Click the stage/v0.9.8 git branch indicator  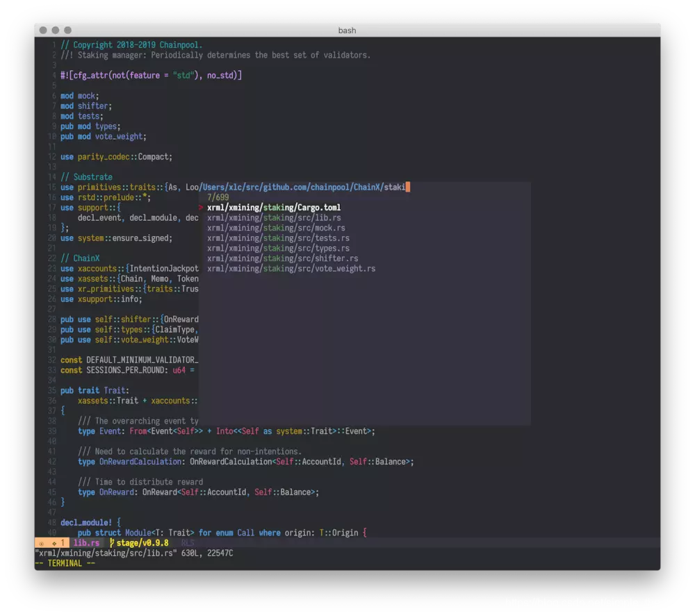[142, 543]
